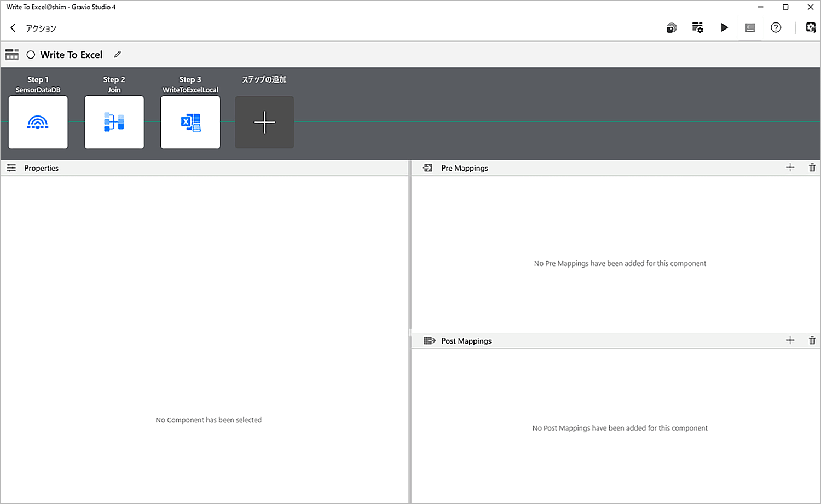Delete Pre Mapping with the trash icon

coord(812,167)
